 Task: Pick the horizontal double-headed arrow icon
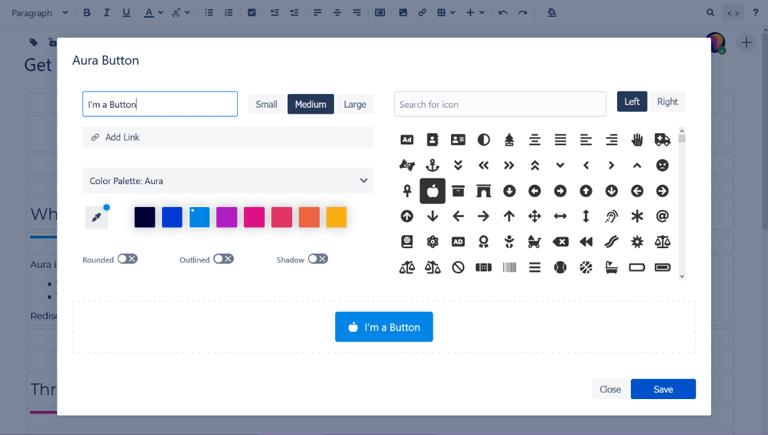[560, 216]
